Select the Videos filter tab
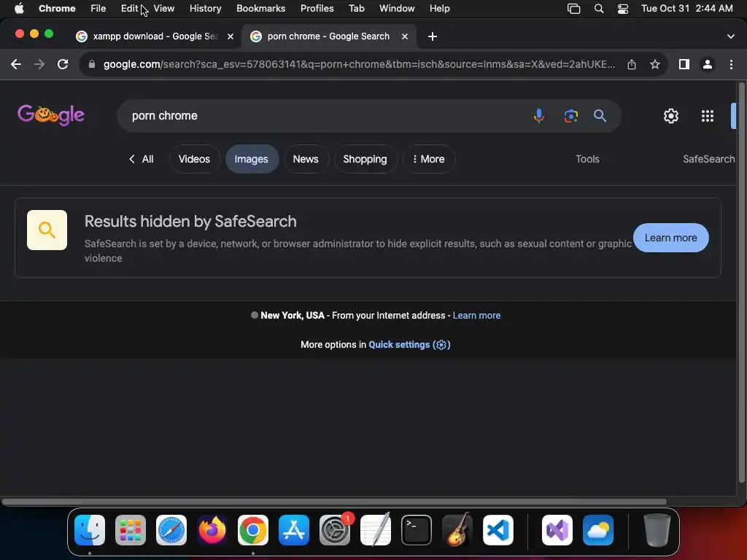Image resolution: width=747 pixels, height=560 pixels. (x=194, y=159)
